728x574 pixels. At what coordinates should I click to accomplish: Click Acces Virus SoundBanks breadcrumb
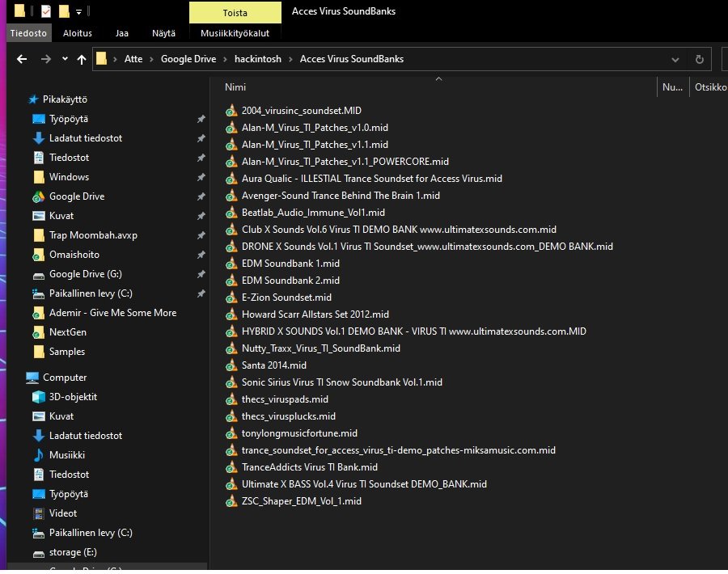click(352, 59)
